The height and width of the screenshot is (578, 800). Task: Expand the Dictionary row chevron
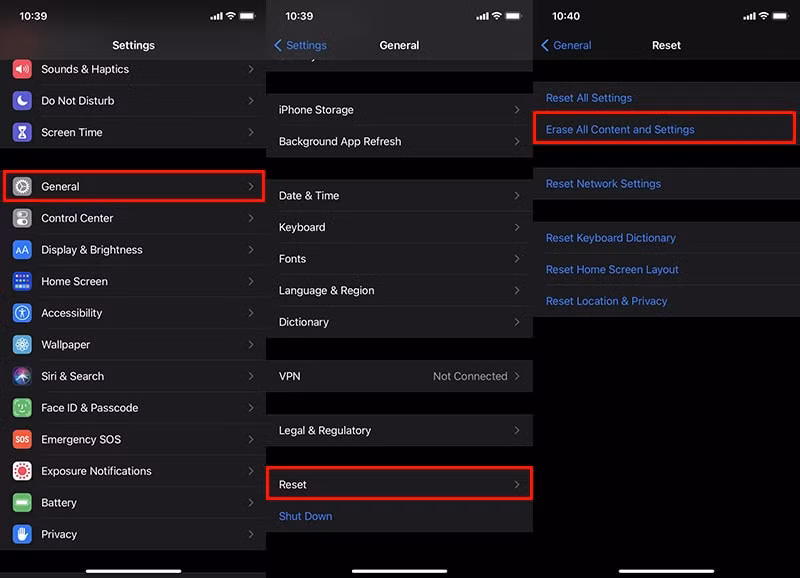pos(517,322)
